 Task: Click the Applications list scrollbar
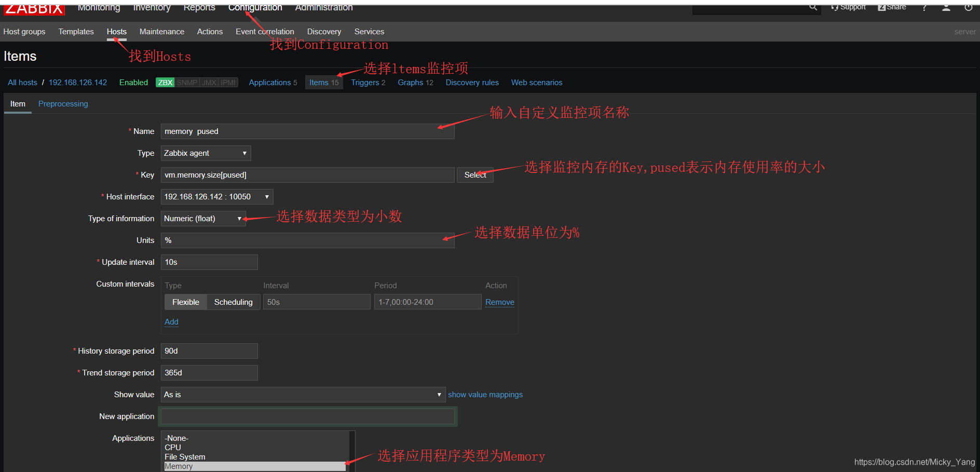point(352,451)
